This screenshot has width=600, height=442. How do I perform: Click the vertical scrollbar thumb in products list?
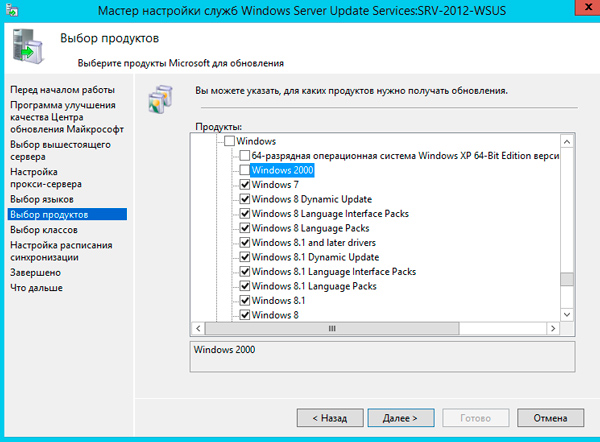click(567, 279)
